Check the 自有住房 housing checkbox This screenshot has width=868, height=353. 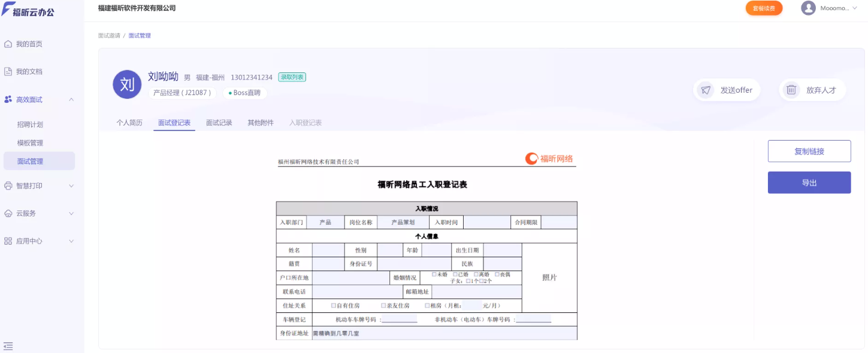point(333,305)
